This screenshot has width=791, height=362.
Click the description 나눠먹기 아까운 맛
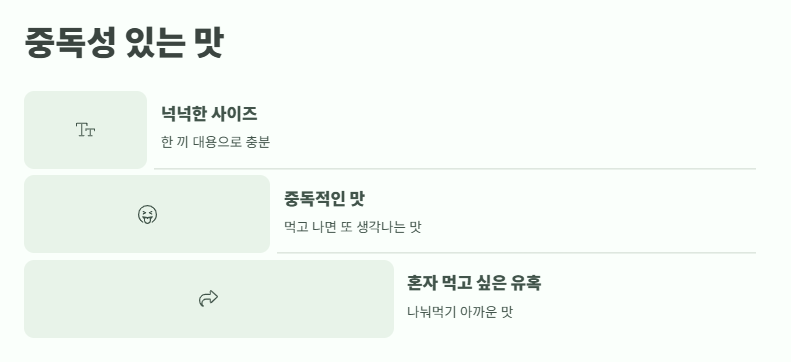[x=460, y=312]
